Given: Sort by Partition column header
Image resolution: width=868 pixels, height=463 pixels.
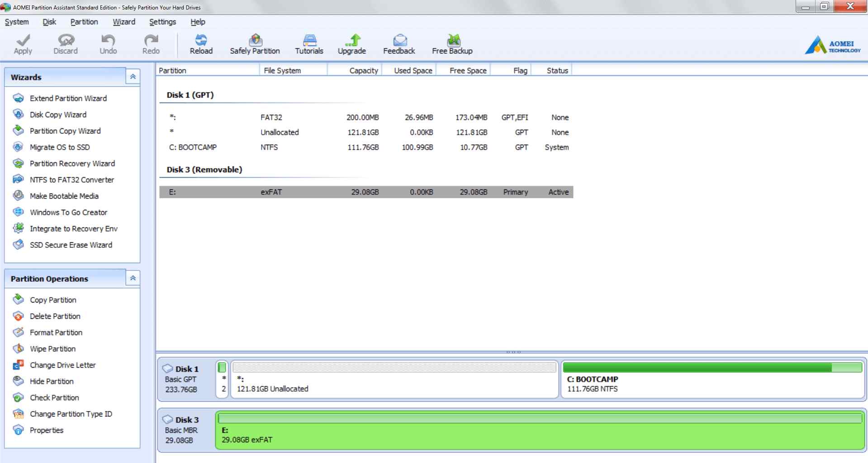Looking at the screenshot, I should (x=208, y=71).
